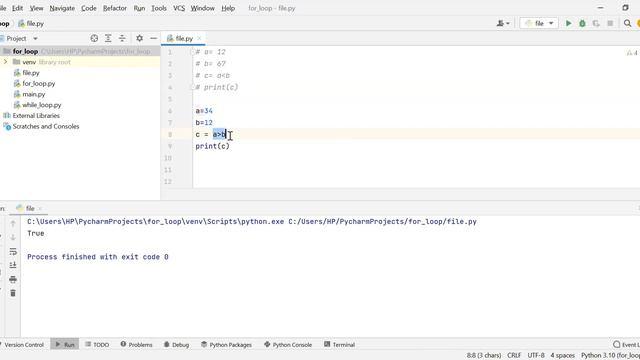Viewport: 640px width, 360px height.
Task: Open the TODO tool window
Action: click(x=97, y=344)
